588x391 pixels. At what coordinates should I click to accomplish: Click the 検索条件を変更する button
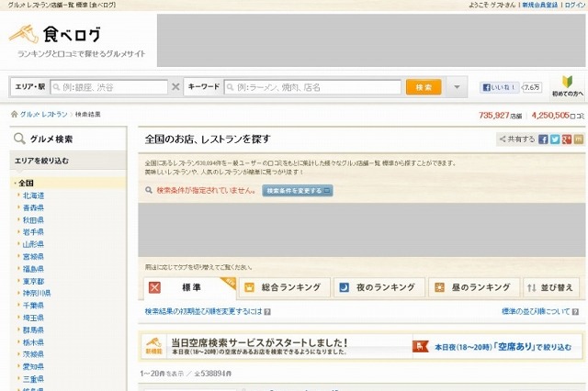tap(298, 191)
